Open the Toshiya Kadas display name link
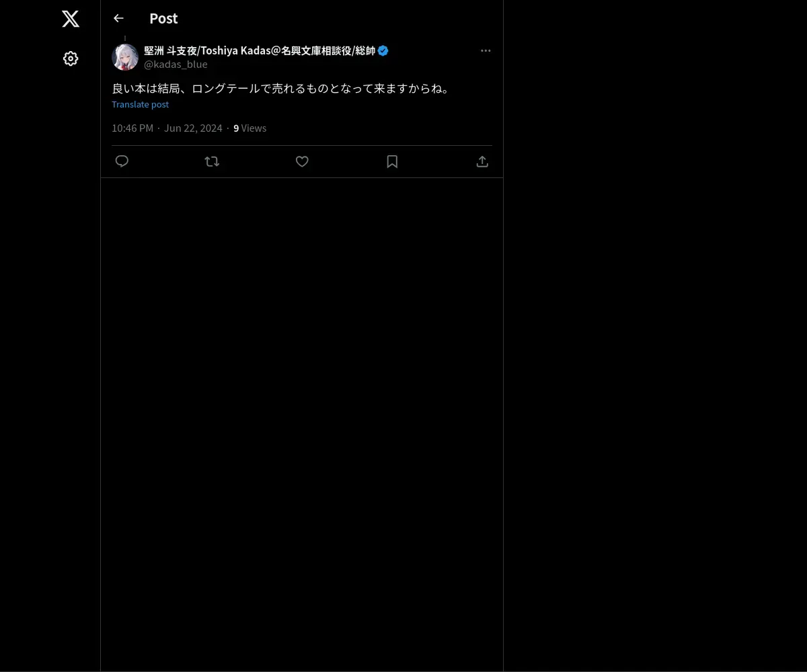Viewport: 807px width, 672px height. click(x=260, y=50)
